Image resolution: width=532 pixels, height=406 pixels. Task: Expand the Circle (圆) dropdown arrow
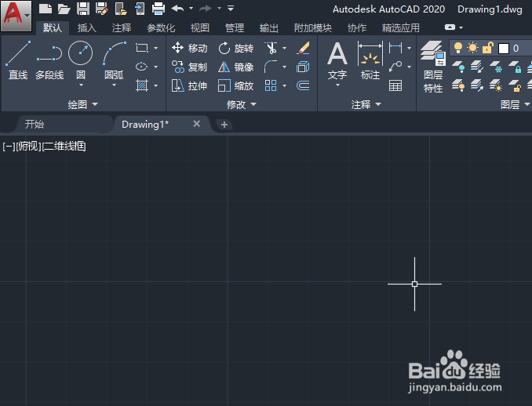point(81,85)
